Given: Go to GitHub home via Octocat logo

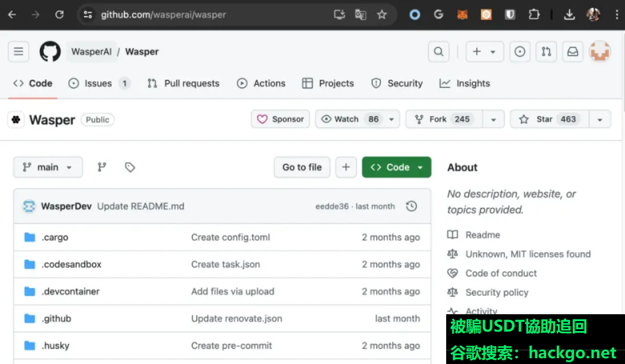Looking at the screenshot, I should 50,52.
